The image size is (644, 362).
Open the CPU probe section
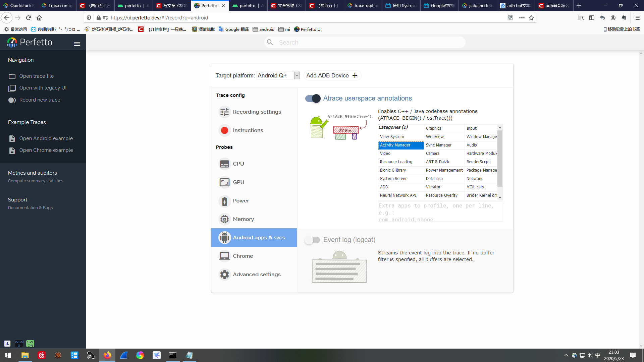(238, 164)
